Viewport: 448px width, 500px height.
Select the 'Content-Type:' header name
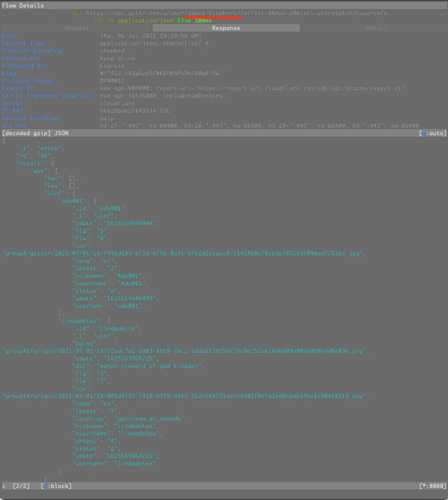(x=25, y=43)
